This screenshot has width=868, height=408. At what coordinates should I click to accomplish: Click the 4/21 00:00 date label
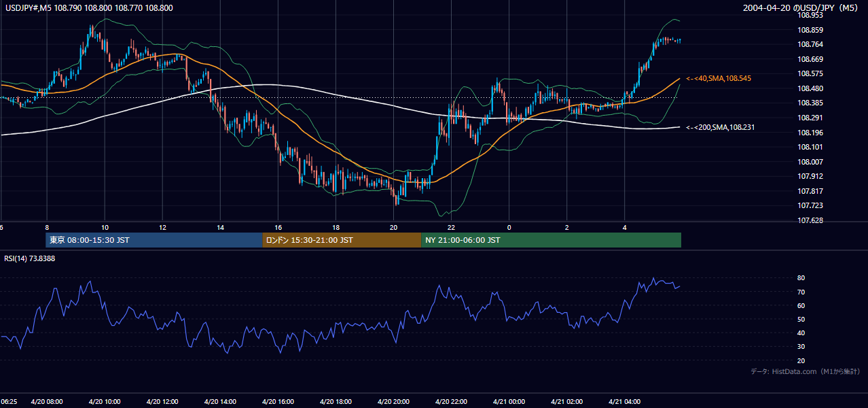tap(509, 402)
